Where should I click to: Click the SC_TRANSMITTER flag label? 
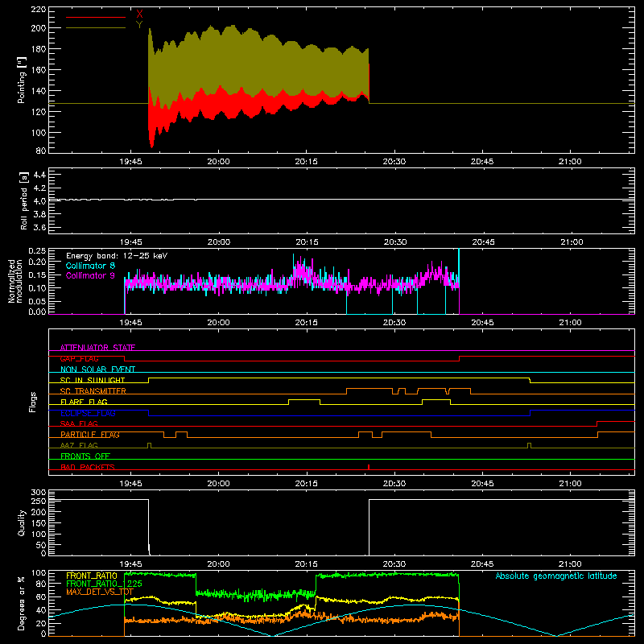coord(93,391)
